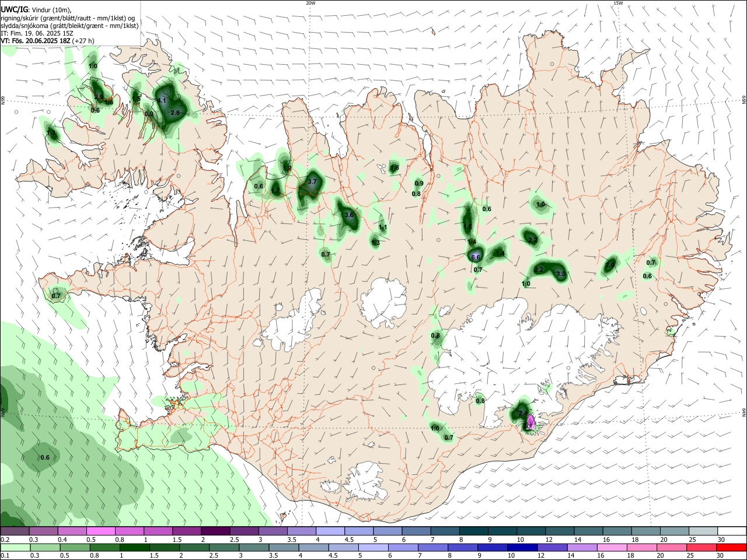Click the 2.4 precipitation value near the pink snow patch
Screen dimensions: 747x560
click(x=523, y=414)
